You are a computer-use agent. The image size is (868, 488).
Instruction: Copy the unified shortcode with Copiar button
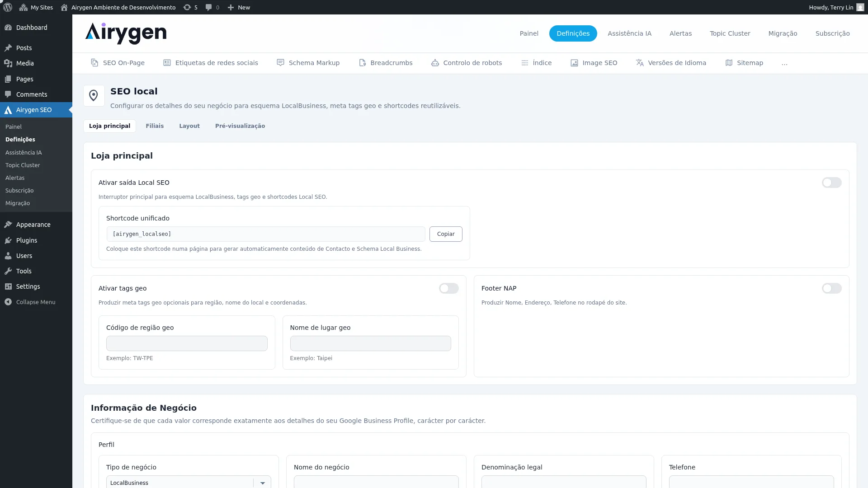[x=446, y=234]
